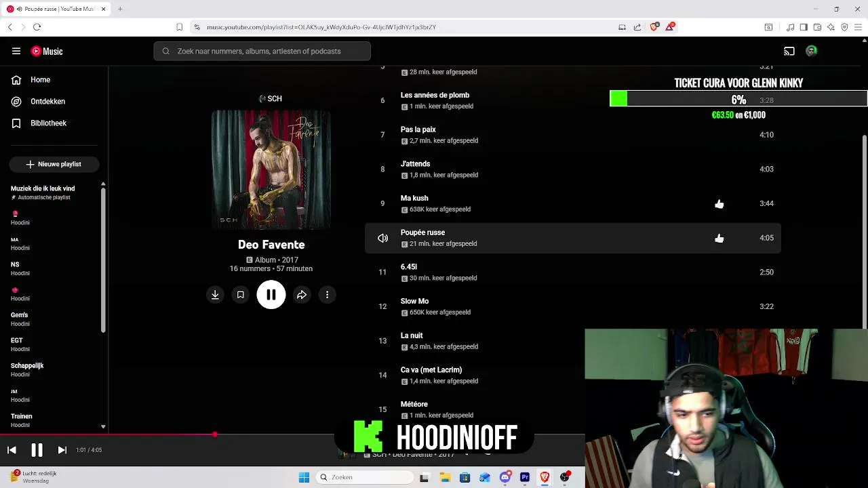The height and width of the screenshot is (488, 868).
Task: Open Discord from the taskbar
Action: [x=505, y=477]
